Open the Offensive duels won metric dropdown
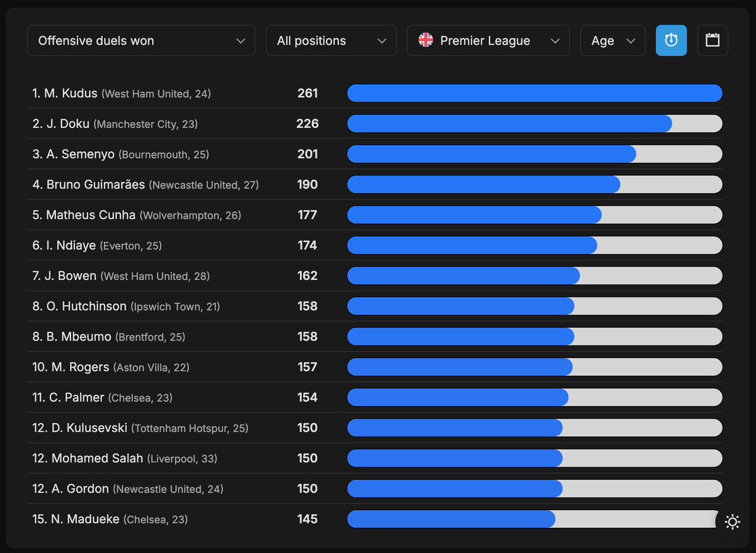756x553 pixels. 141,40
